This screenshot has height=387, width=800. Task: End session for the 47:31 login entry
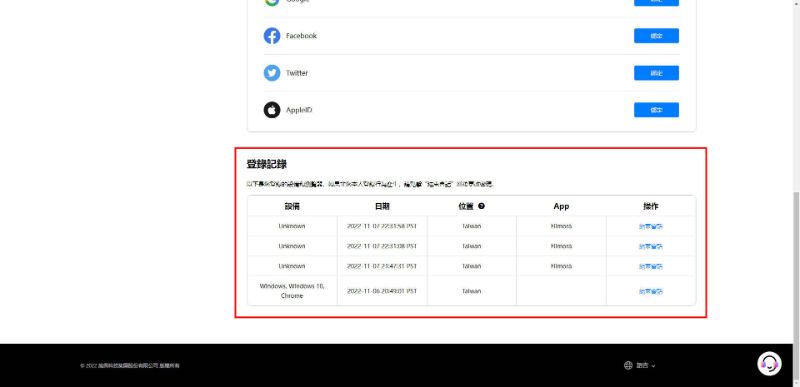[651, 266]
